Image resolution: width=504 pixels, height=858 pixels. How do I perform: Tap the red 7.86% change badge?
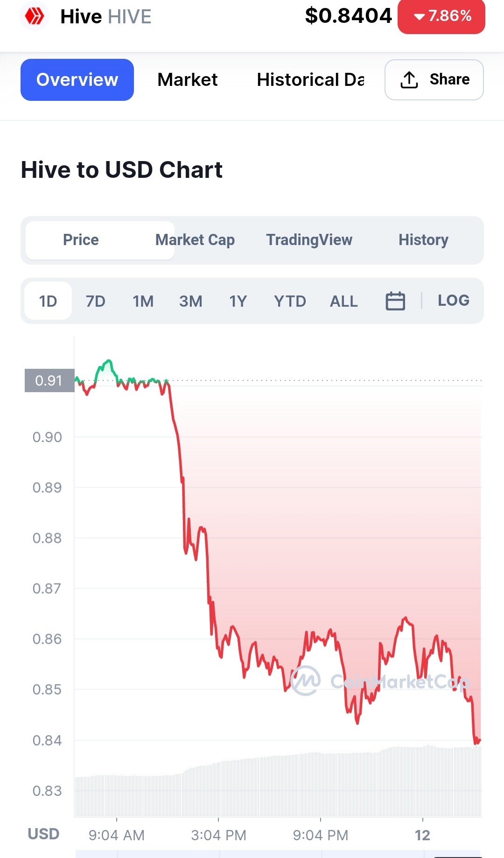click(441, 16)
